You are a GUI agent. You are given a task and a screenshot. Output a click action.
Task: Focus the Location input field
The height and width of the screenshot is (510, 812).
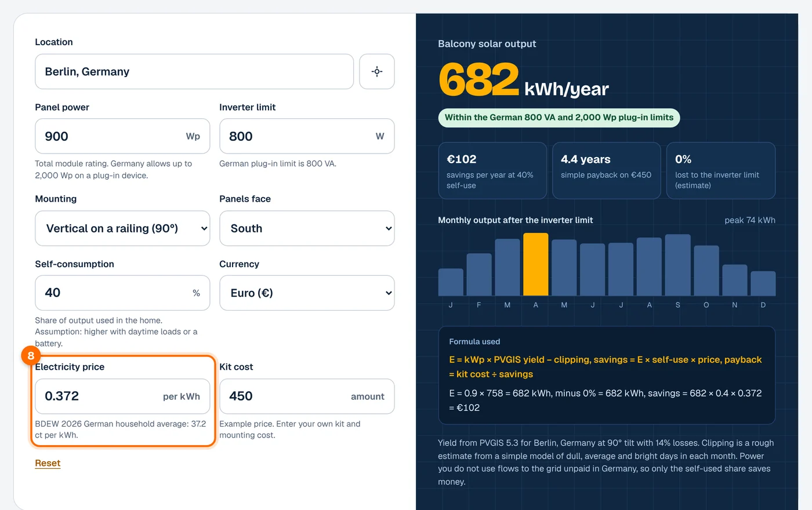[x=194, y=72]
